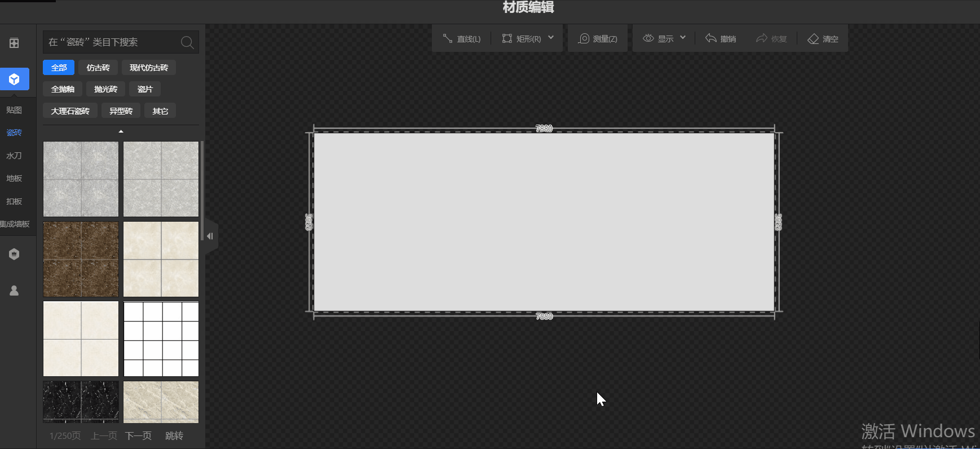
Task: Click the undo (撤销) arrow icon
Action: point(711,38)
